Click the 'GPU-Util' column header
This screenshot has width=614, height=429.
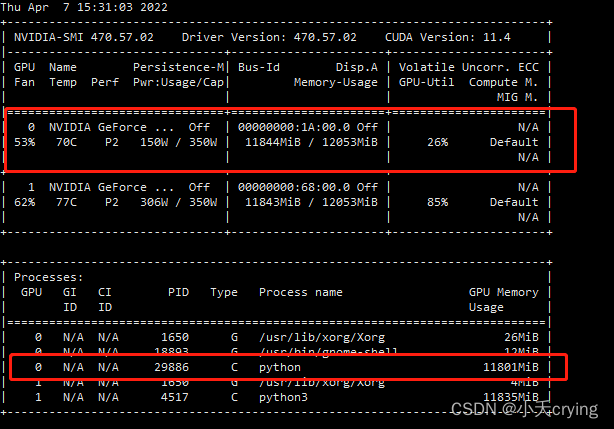(x=426, y=82)
